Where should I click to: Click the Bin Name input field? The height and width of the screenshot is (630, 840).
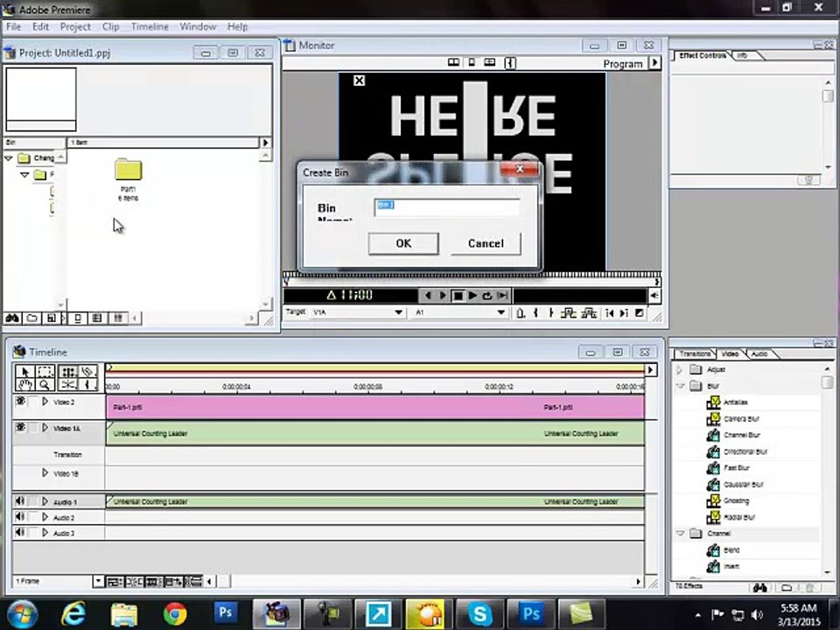coord(447,206)
